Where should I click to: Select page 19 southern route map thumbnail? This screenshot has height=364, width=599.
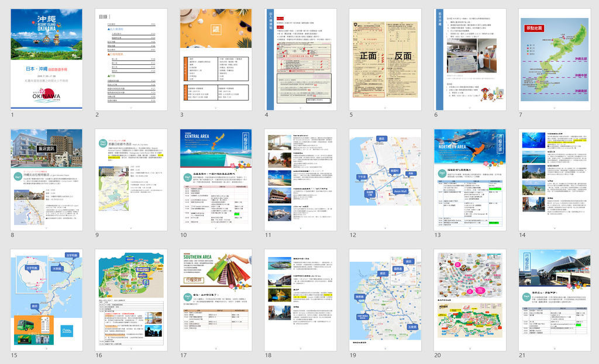[385, 300]
